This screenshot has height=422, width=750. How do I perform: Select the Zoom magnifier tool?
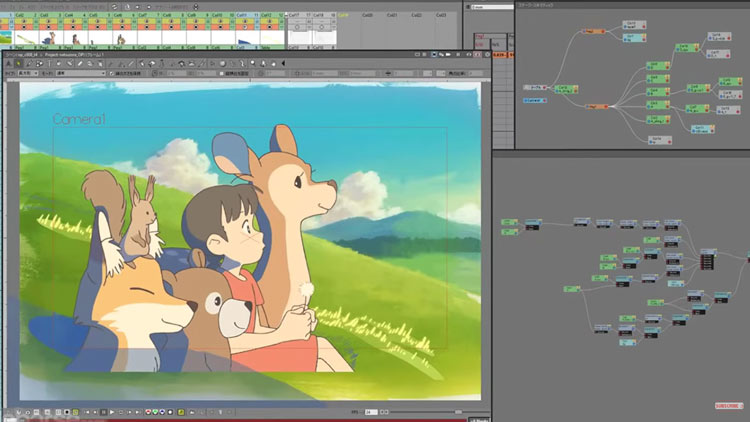pyautogui.click(x=253, y=63)
